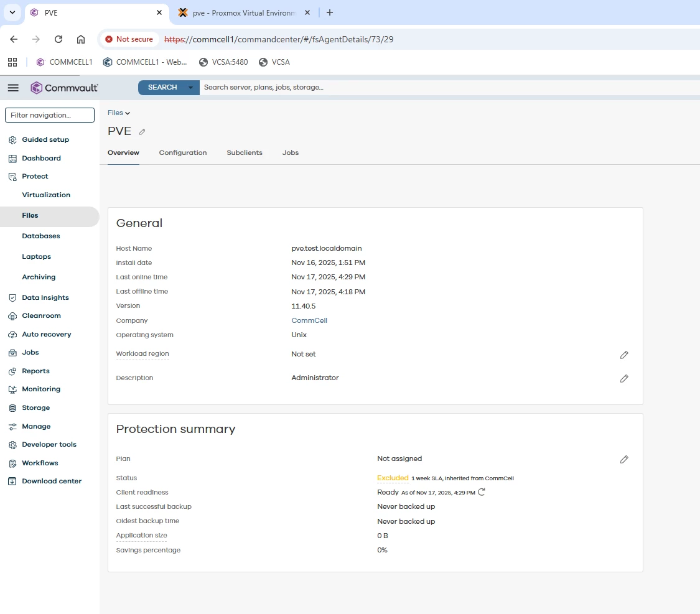This screenshot has width=700, height=614.
Task: Open Laptops in sidebar
Action: pyautogui.click(x=36, y=256)
